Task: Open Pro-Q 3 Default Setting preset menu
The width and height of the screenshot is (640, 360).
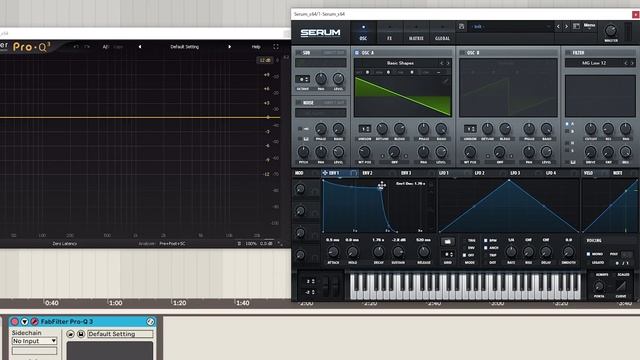Action: tap(184, 47)
